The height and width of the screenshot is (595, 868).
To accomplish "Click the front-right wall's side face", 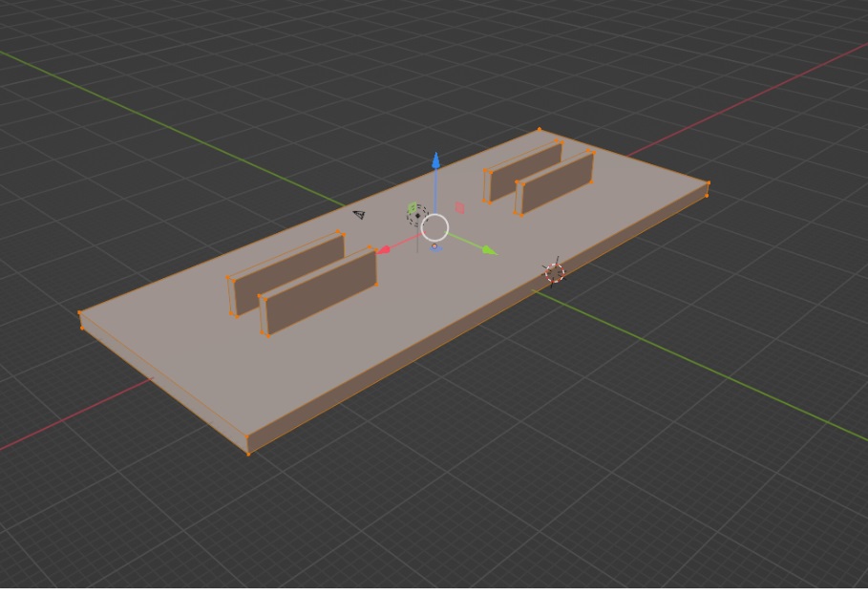I will [x=558, y=183].
